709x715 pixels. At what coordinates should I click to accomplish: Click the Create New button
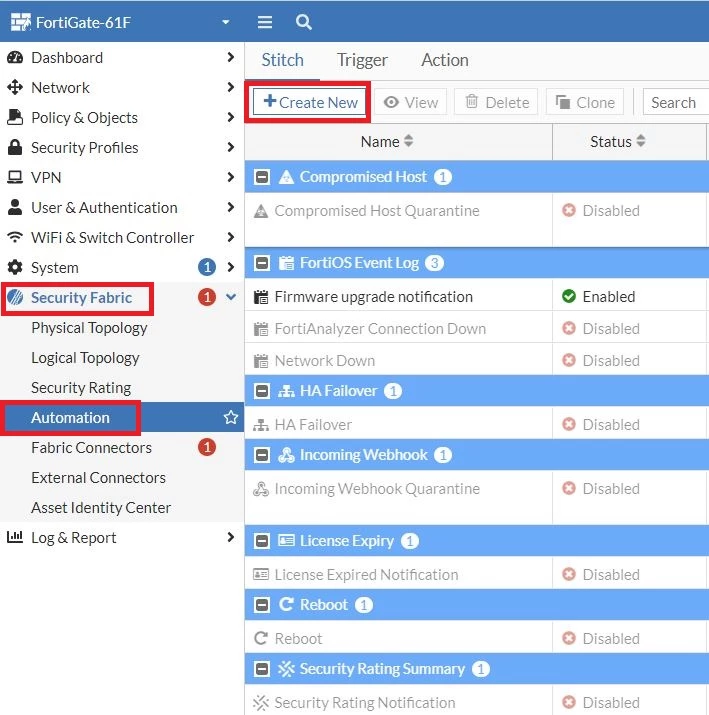tap(309, 102)
